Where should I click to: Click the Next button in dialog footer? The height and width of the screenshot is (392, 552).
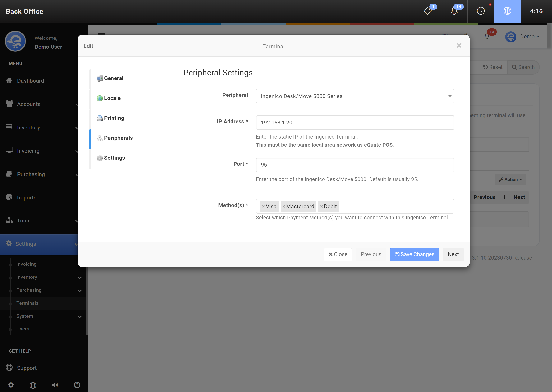click(453, 254)
